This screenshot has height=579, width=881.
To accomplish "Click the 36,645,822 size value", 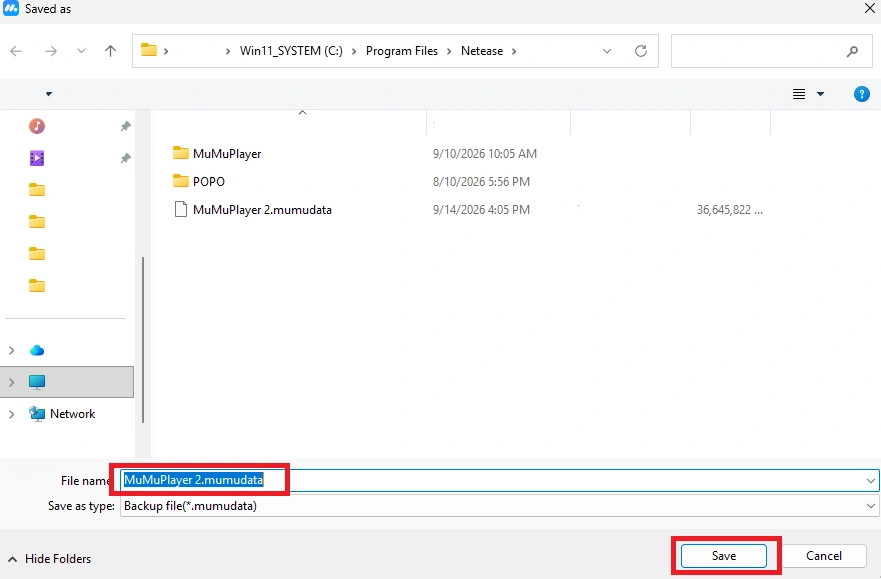I will [729, 210].
